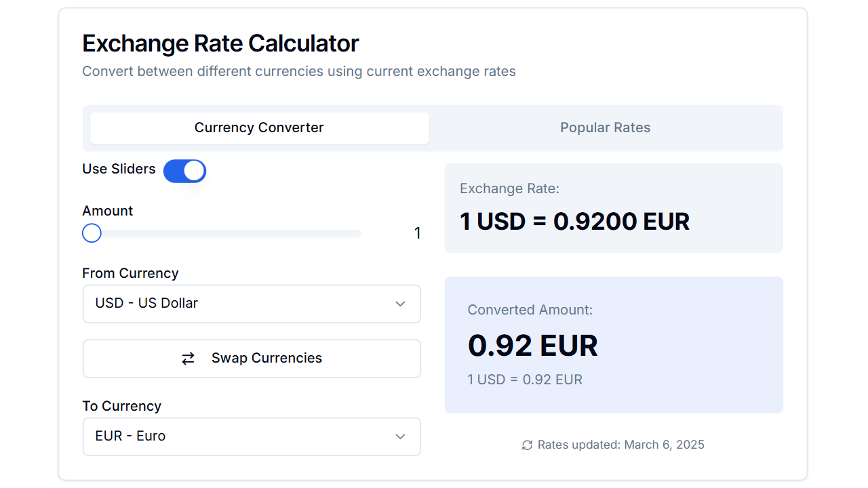Image resolution: width=868 pixels, height=488 pixels.
Task: Click the amount value showing 1
Action: click(417, 232)
